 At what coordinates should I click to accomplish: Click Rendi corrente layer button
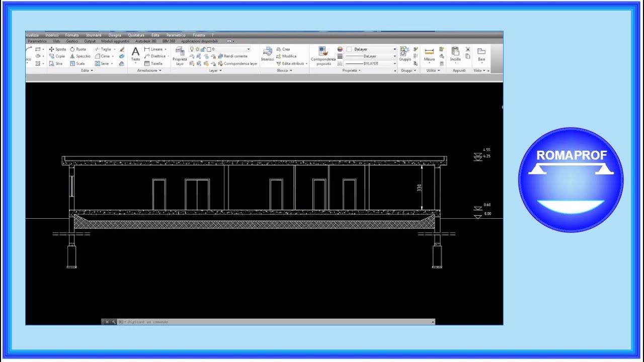(x=232, y=56)
